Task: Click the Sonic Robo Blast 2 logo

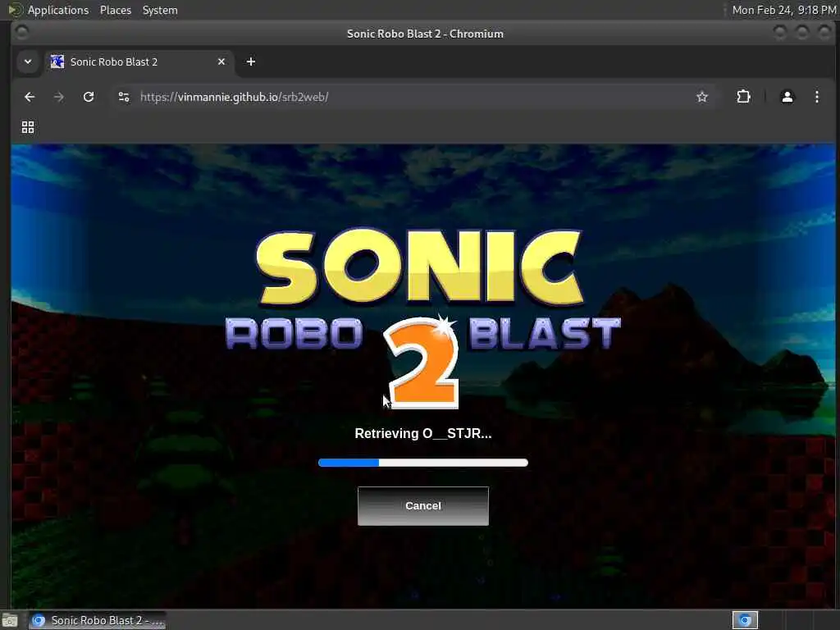Action: [422, 318]
